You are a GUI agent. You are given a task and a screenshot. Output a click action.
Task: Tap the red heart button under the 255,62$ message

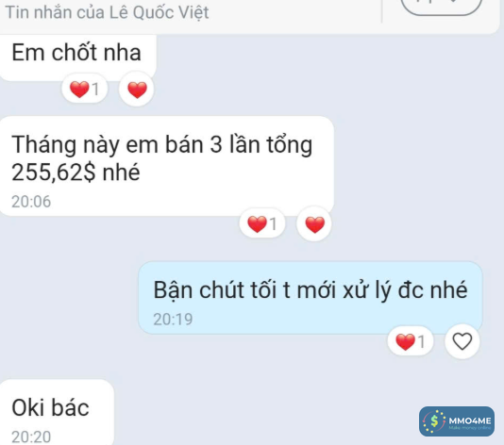pos(314,224)
